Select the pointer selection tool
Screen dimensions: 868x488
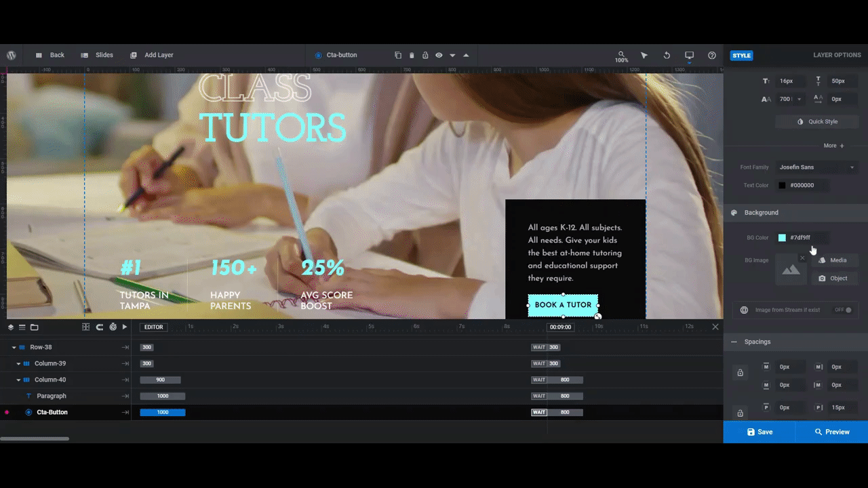tap(644, 55)
